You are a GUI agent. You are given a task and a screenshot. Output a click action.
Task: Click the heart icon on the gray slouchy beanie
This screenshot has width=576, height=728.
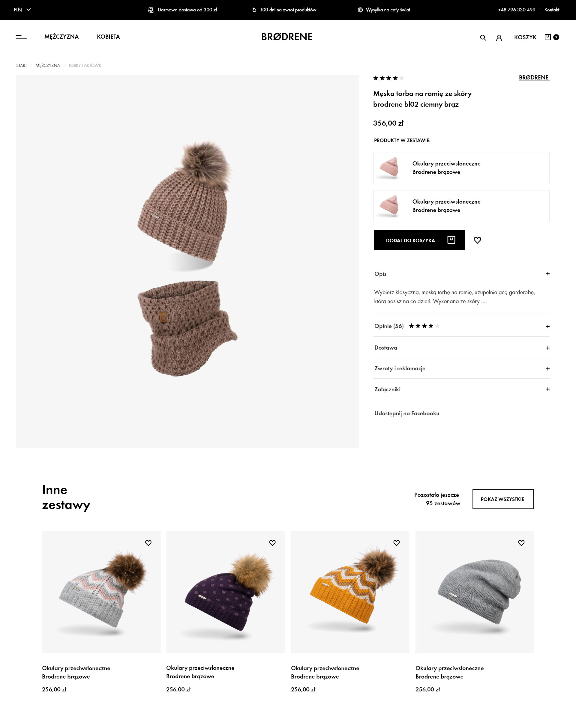click(x=521, y=543)
